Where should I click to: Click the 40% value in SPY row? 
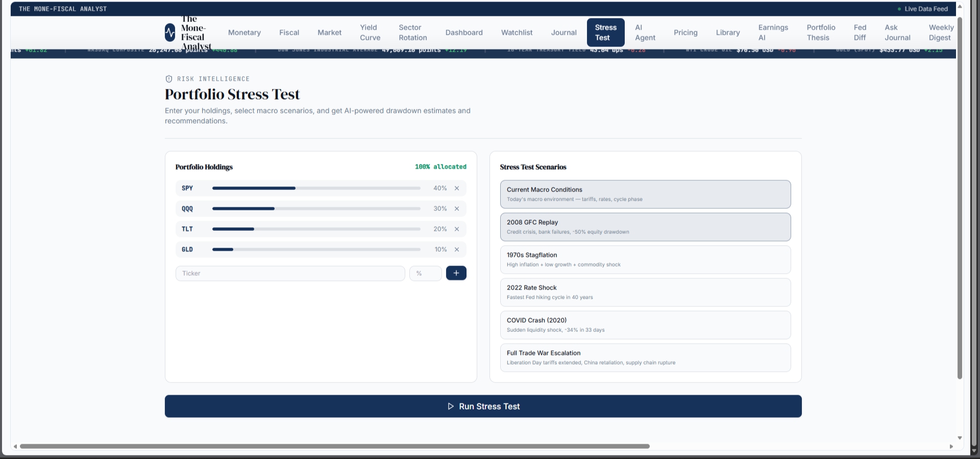[x=440, y=188]
